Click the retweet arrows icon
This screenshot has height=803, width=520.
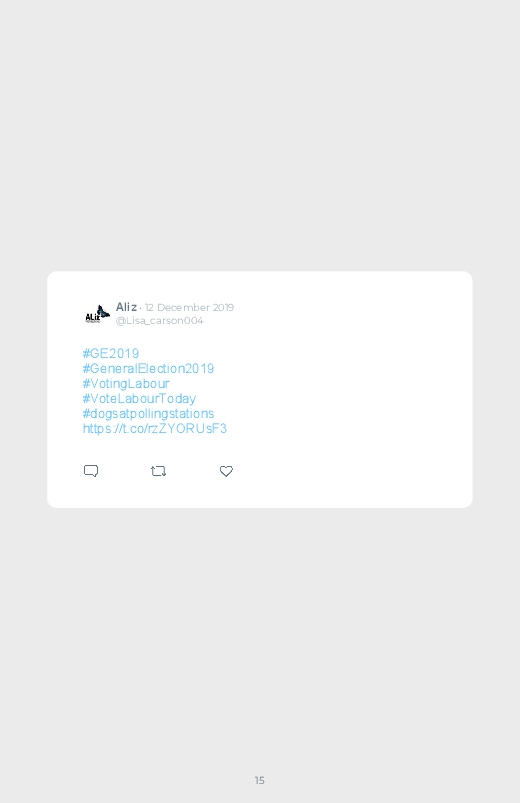(158, 471)
